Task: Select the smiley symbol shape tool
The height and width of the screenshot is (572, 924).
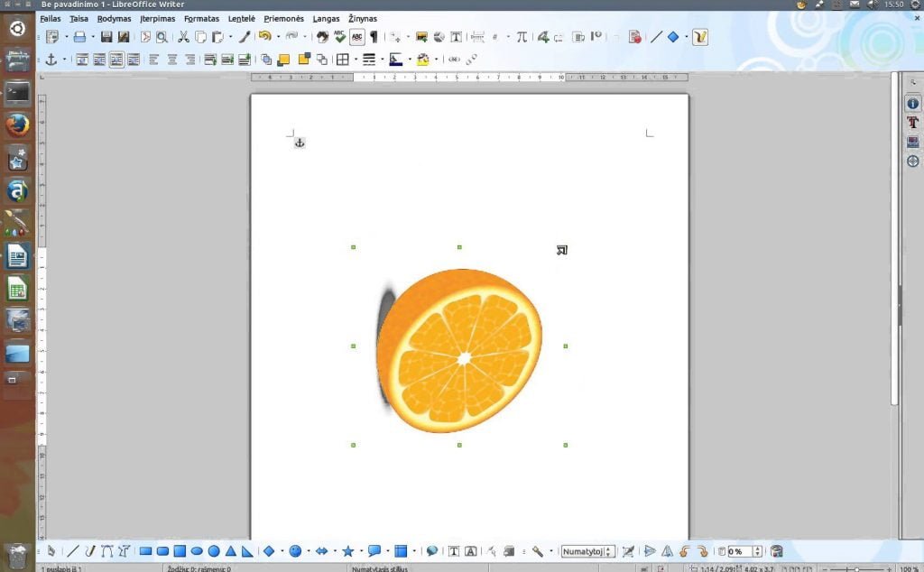Action: [295, 551]
